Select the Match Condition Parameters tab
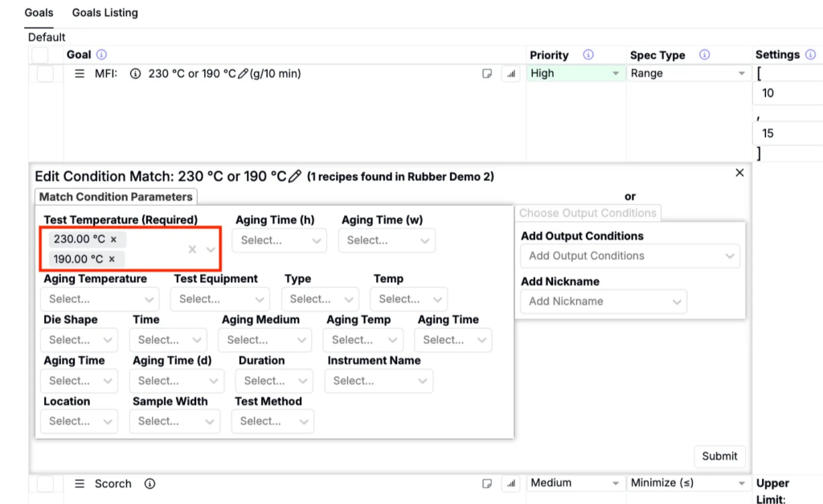The width and height of the screenshot is (823, 504). click(x=117, y=197)
